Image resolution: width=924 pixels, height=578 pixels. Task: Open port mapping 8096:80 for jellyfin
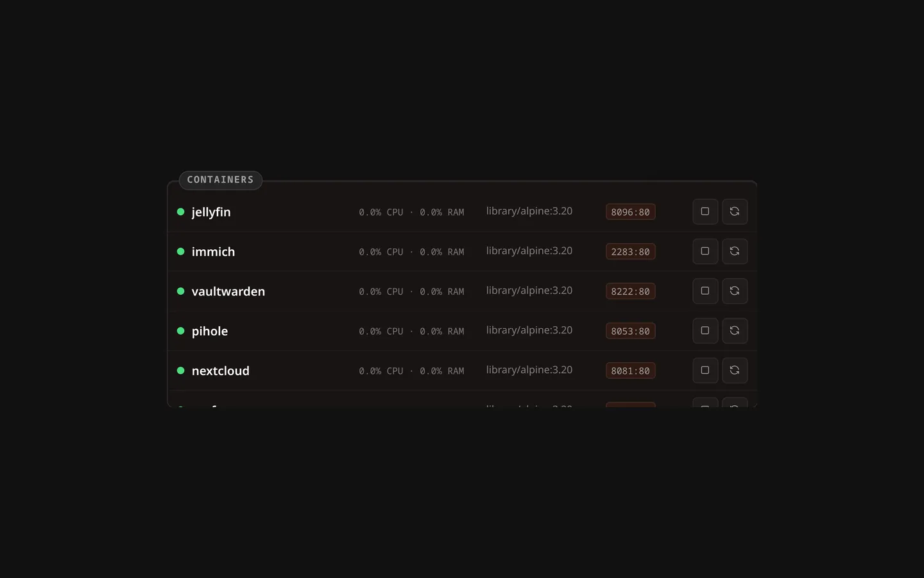pos(631,212)
